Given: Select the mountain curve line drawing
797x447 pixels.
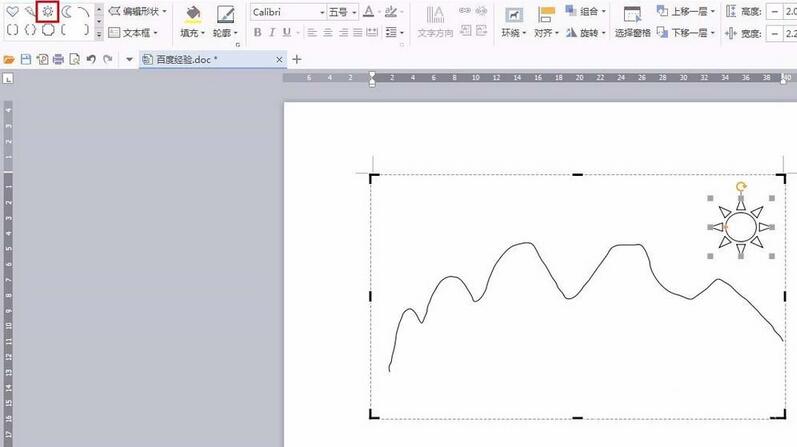Looking at the screenshot, I should pos(586,307).
